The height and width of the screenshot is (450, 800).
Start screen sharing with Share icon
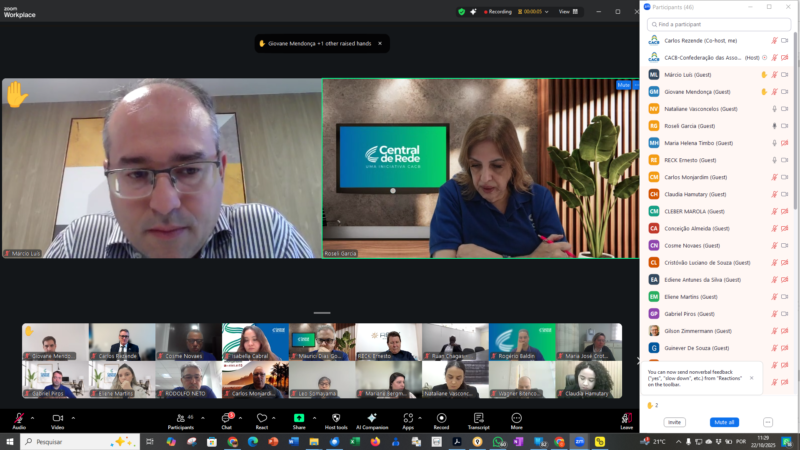(x=299, y=420)
